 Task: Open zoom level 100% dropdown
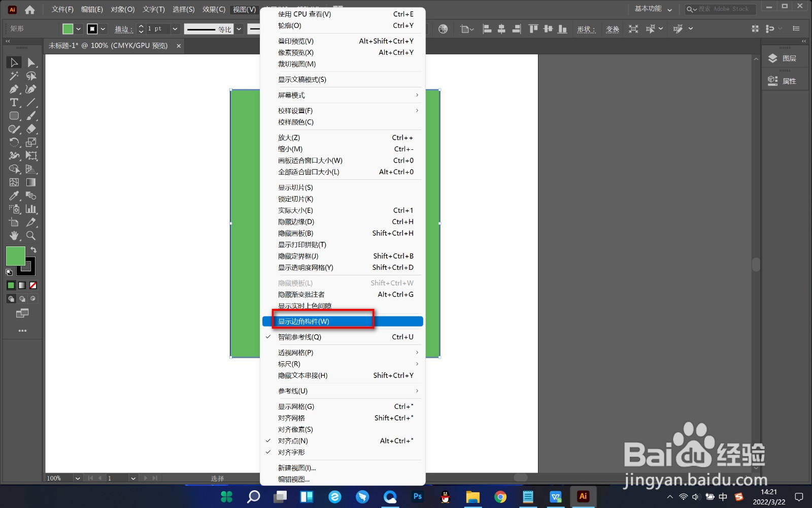(x=78, y=478)
